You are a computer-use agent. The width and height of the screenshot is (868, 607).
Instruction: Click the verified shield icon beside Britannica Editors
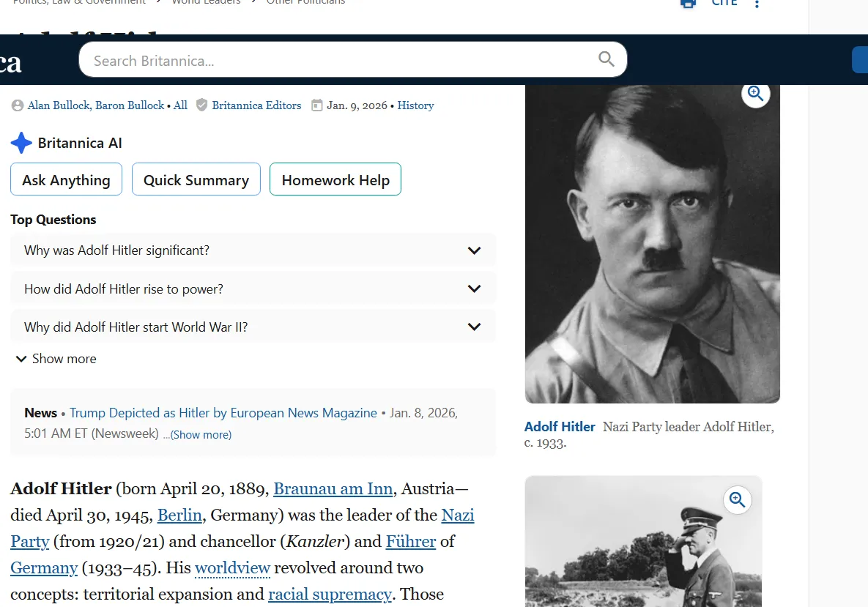pos(202,105)
